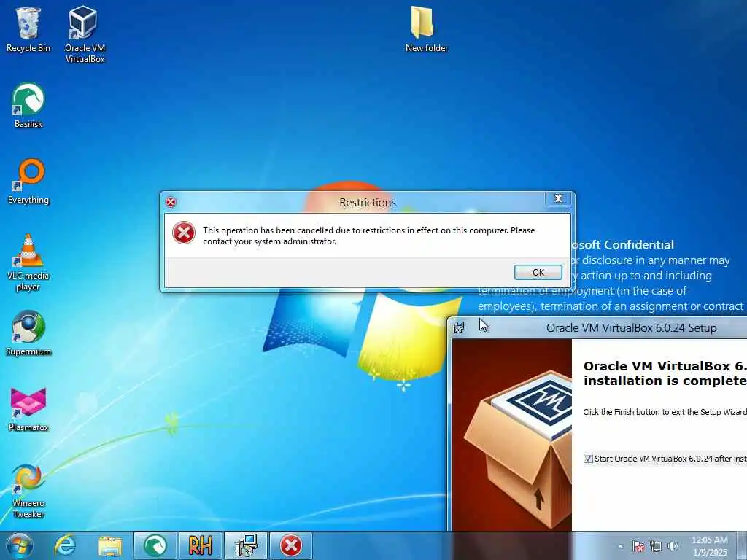Switch to Basilisk in the taskbar
Screen dimensions: 747x560
155,545
